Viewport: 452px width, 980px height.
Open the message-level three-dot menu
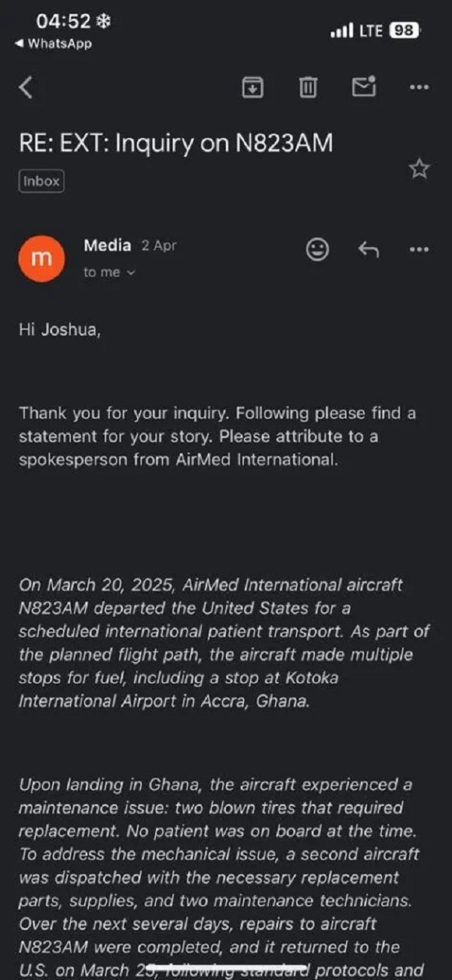(418, 249)
